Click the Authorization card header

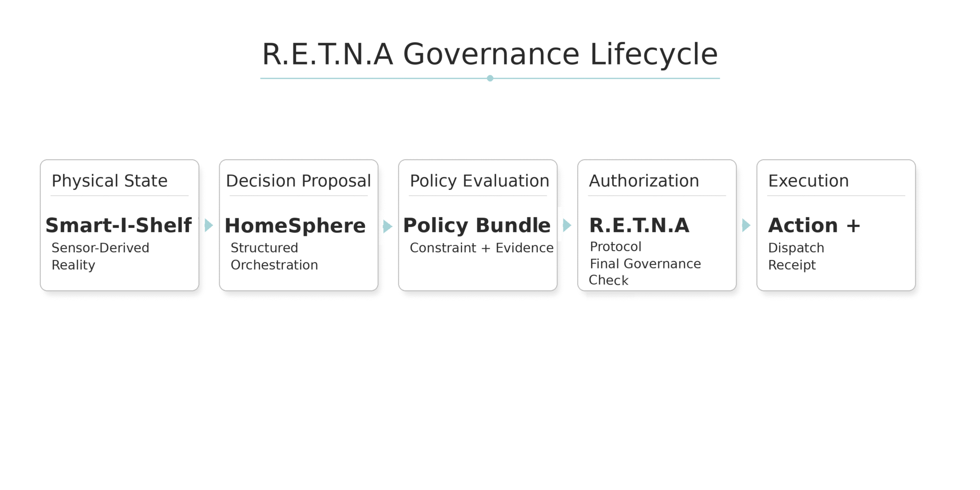tap(644, 181)
